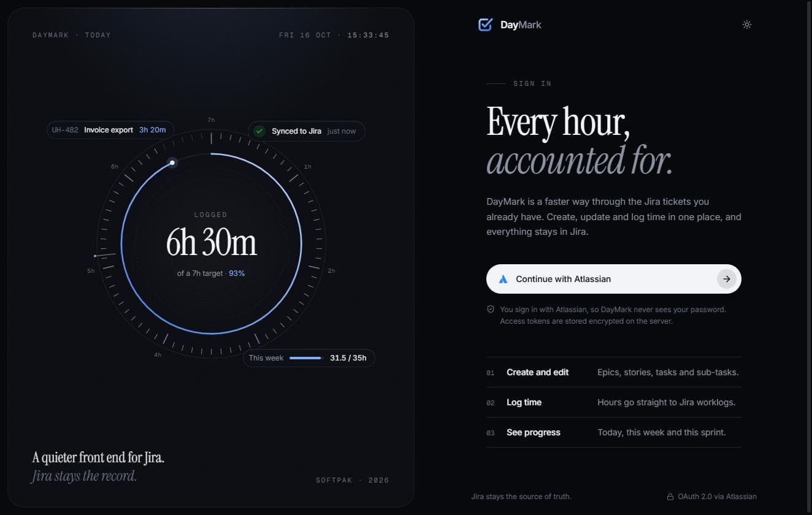Click the DayMark checkmark logo icon
Screen dimensions: 812x515
click(485, 25)
